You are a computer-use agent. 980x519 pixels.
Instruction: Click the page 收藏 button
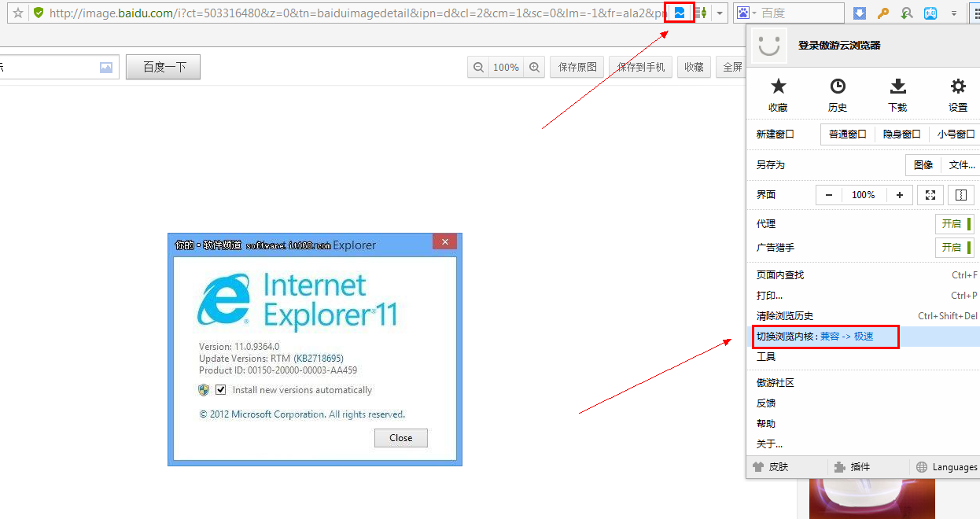tap(694, 68)
